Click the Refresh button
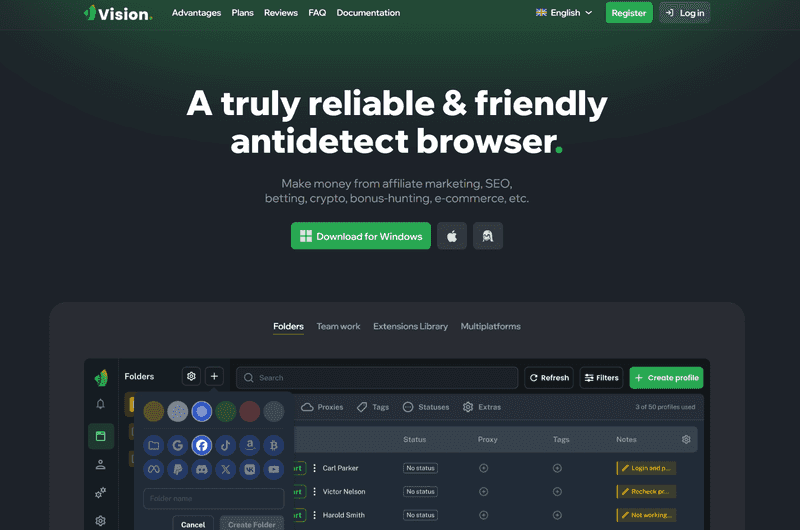The height and width of the screenshot is (530, 800). pos(549,378)
